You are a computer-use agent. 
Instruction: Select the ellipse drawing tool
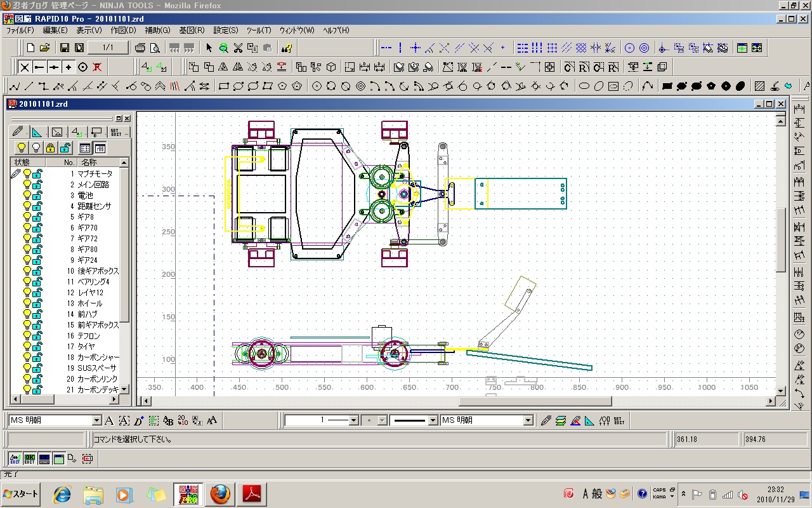click(x=584, y=86)
